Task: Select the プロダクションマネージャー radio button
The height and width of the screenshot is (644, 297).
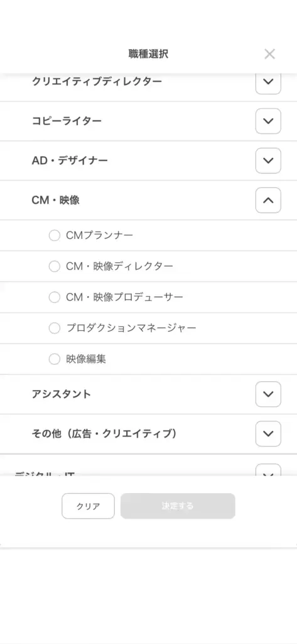Action: point(55,328)
